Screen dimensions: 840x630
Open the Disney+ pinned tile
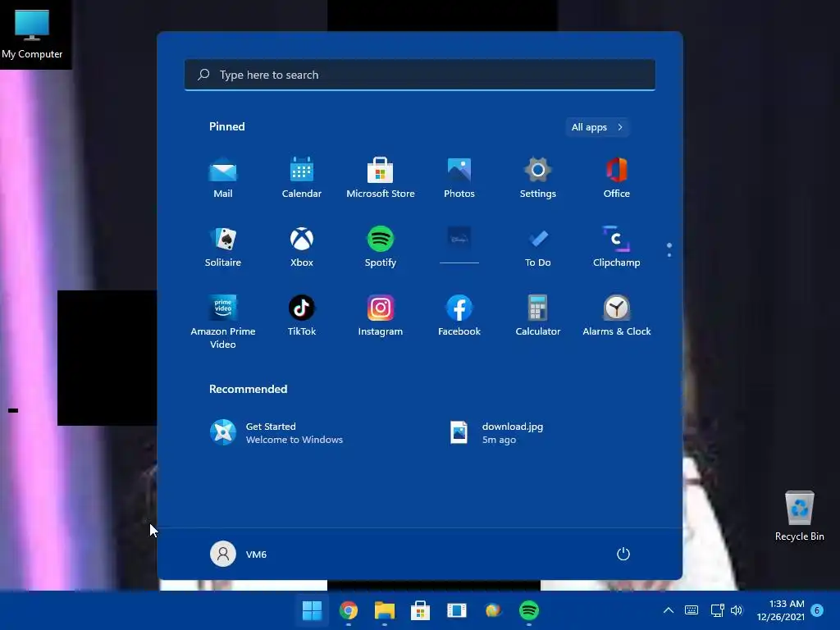tap(459, 246)
